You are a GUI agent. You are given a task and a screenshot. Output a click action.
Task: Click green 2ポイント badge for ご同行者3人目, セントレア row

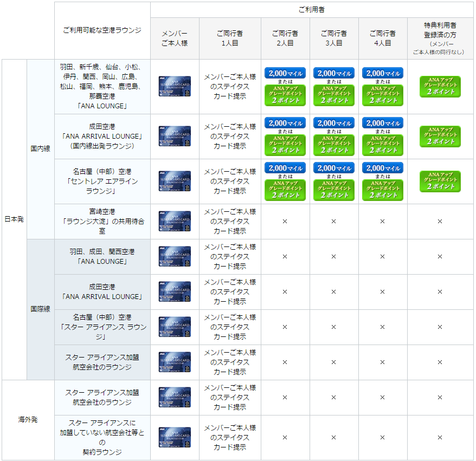[334, 190]
